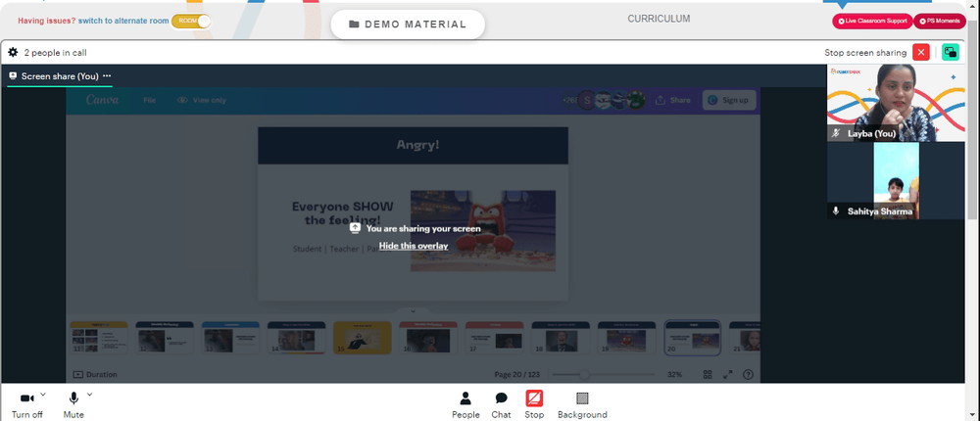Image resolution: width=980 pixels, height=421 pixels.
Task: Click Canva Sign up button
Action: [x=729, y=100]
